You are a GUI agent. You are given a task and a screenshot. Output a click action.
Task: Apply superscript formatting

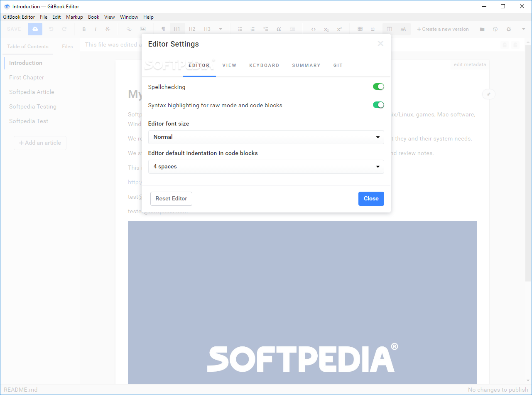[339, 29]
